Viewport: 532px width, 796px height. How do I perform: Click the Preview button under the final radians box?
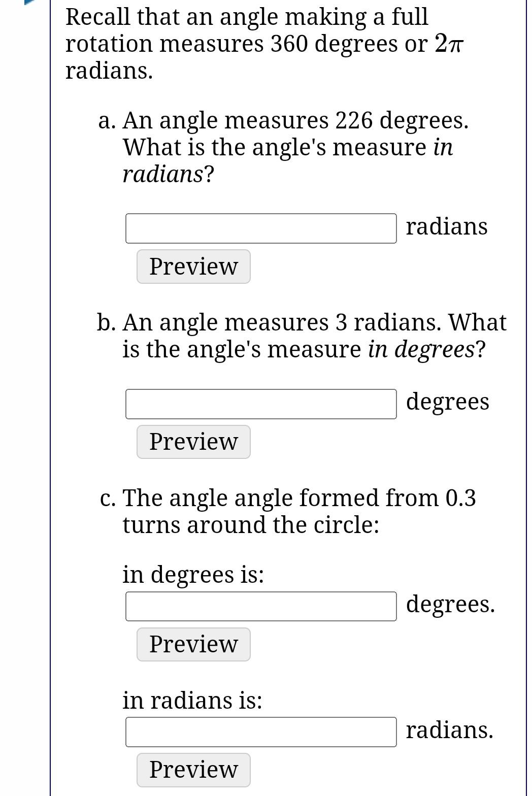(193, 769)
